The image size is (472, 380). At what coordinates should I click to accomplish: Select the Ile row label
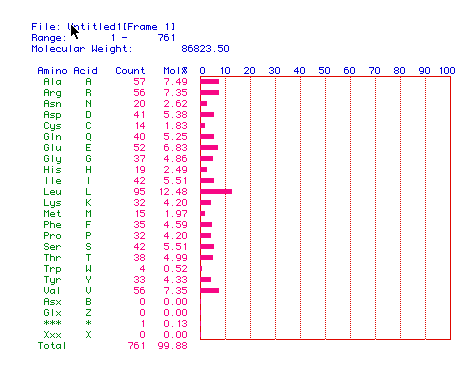53,181
